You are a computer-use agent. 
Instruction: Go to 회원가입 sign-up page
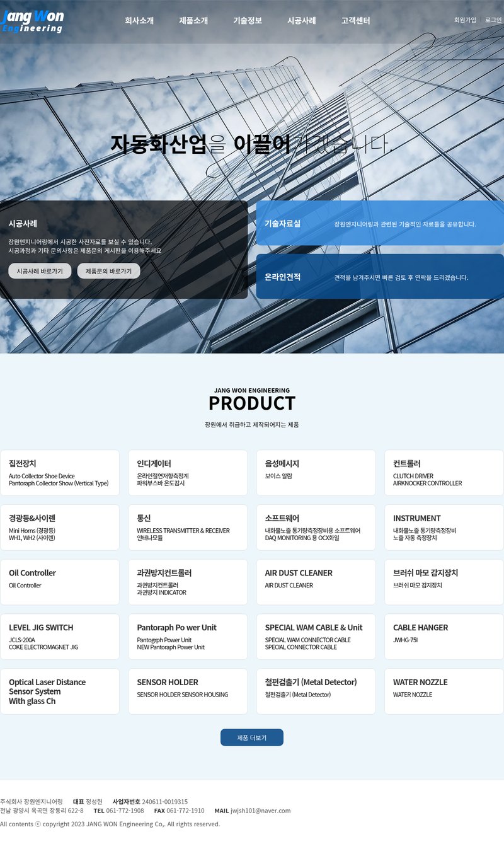(x=465, y=20)
